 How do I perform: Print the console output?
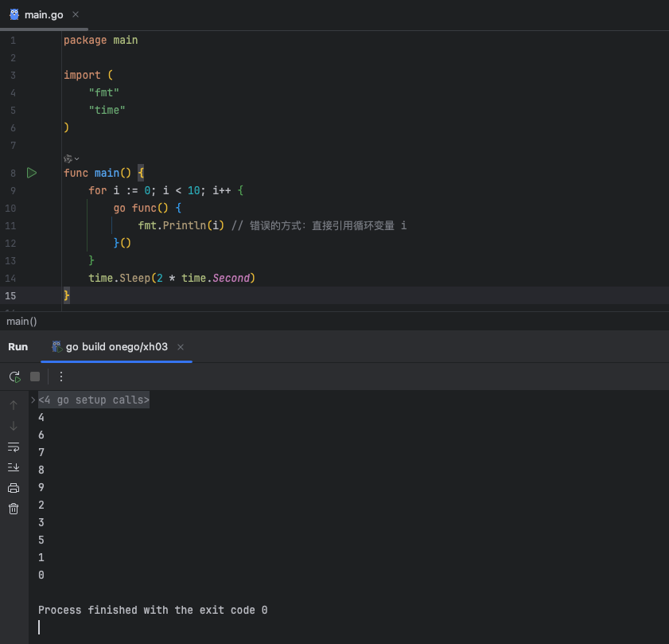click(x=14, y=488)
